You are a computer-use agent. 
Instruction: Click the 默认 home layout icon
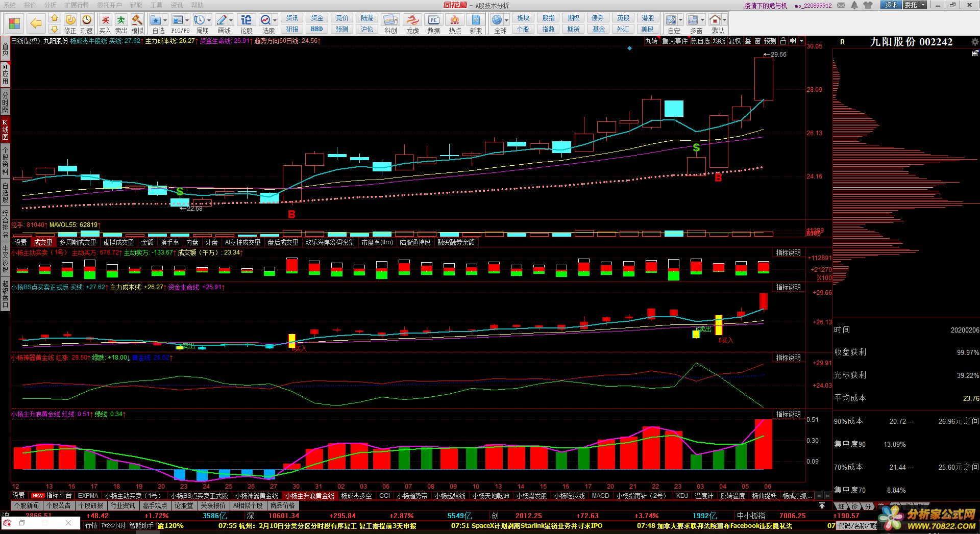(x=715, y=20)
